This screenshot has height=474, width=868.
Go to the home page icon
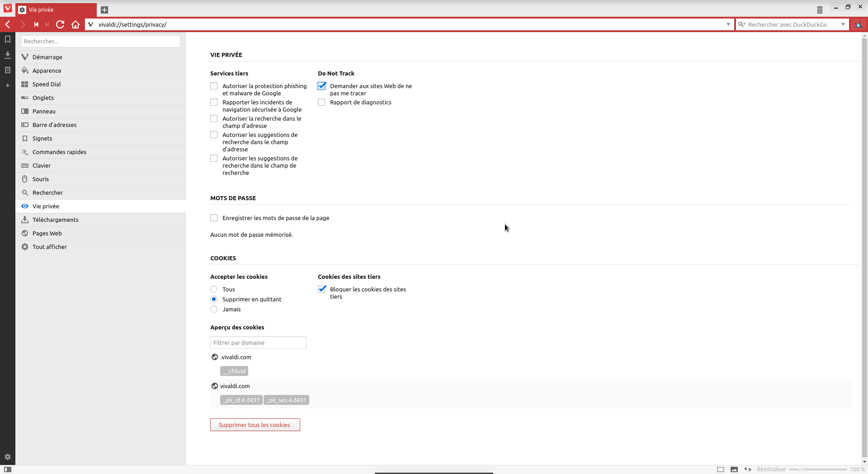(75, 24)
